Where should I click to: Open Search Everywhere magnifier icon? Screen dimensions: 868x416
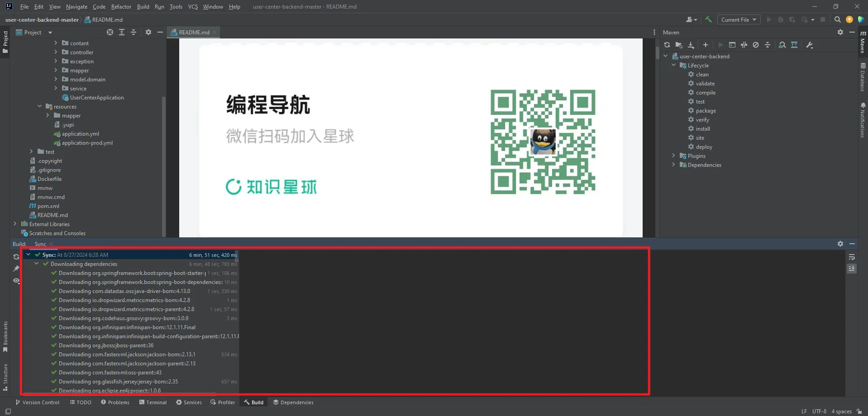click(838, 19)
